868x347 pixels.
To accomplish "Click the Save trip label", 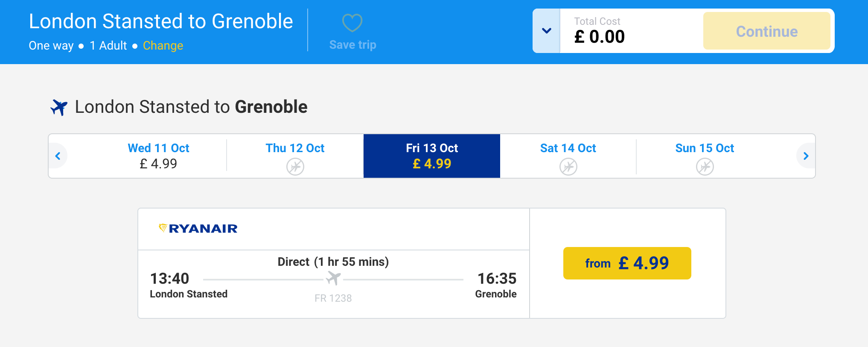I will click(352, 45).
